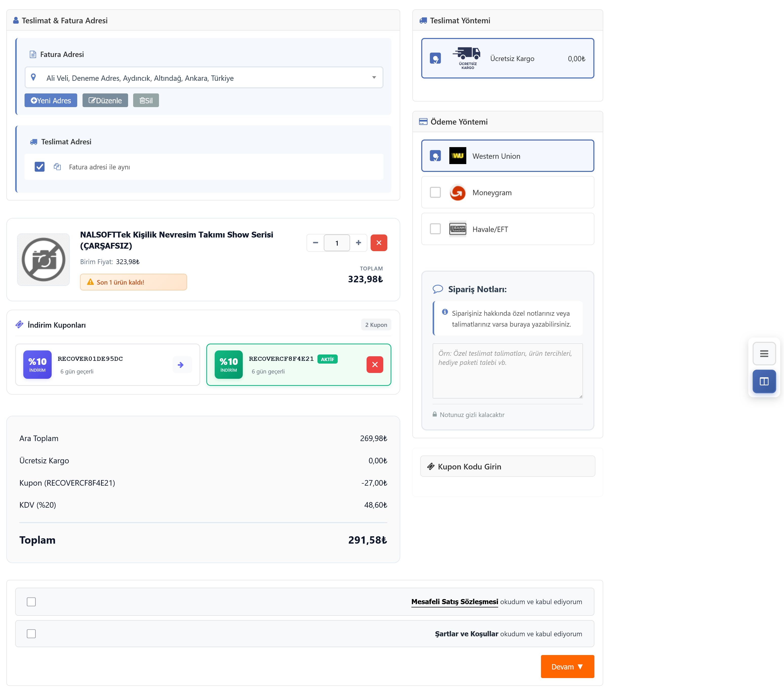Click the Düzenle address button

pyautogui.click(x=105, y=101)
